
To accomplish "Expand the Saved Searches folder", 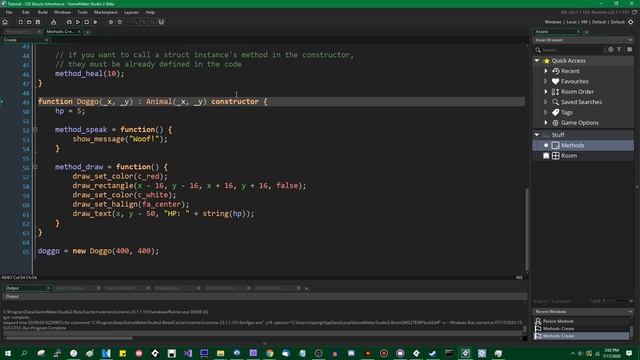I will coord(546,102).
